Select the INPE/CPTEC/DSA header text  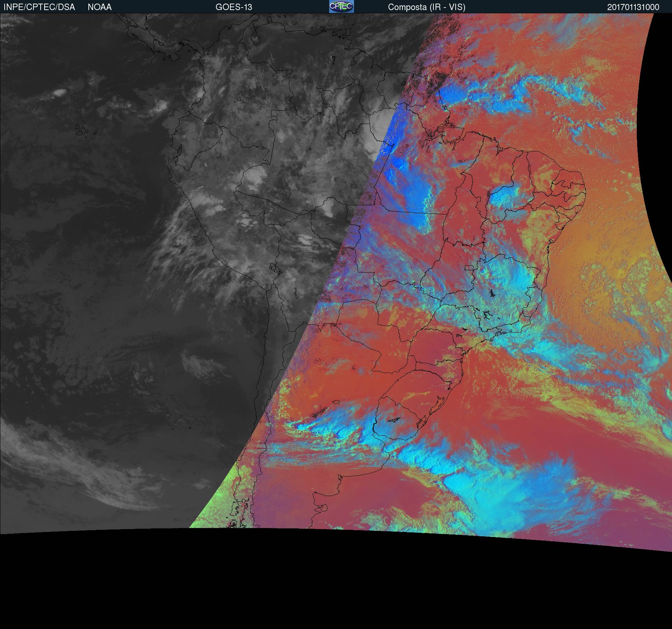[x=39, y=7]
